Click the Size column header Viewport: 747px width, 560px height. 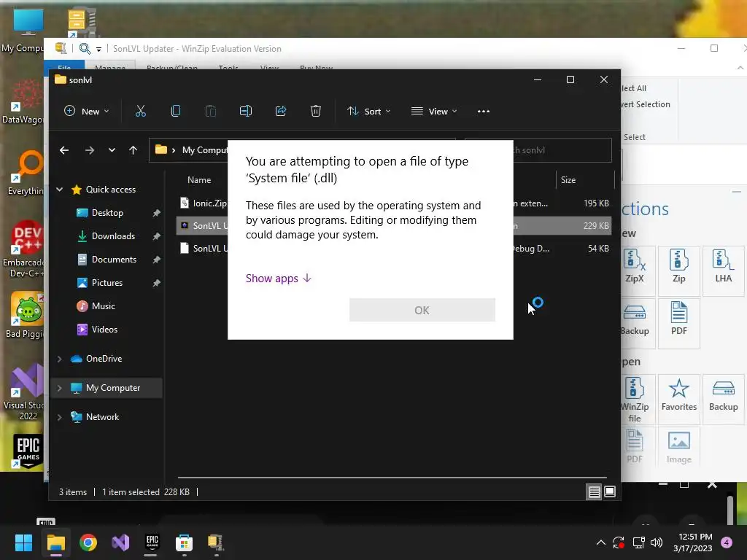point(568,180)
